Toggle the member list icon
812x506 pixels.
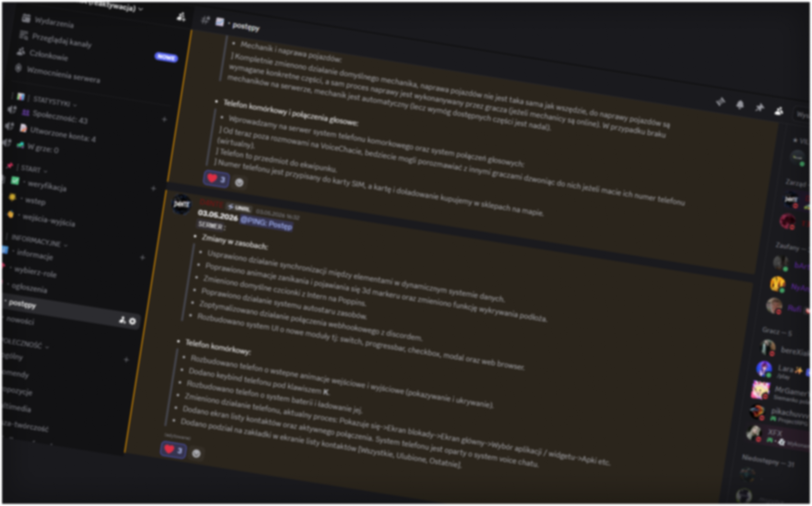[x=779, y=111]
